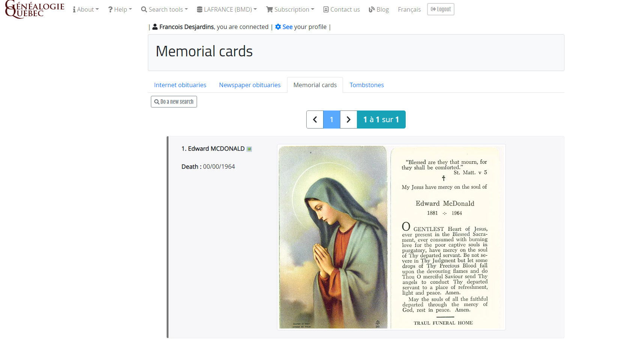This screenshot has height=339, width=644.
Task: Click the gear icon for See your profile
Action: pyautogui.click(x=278, y=27)
